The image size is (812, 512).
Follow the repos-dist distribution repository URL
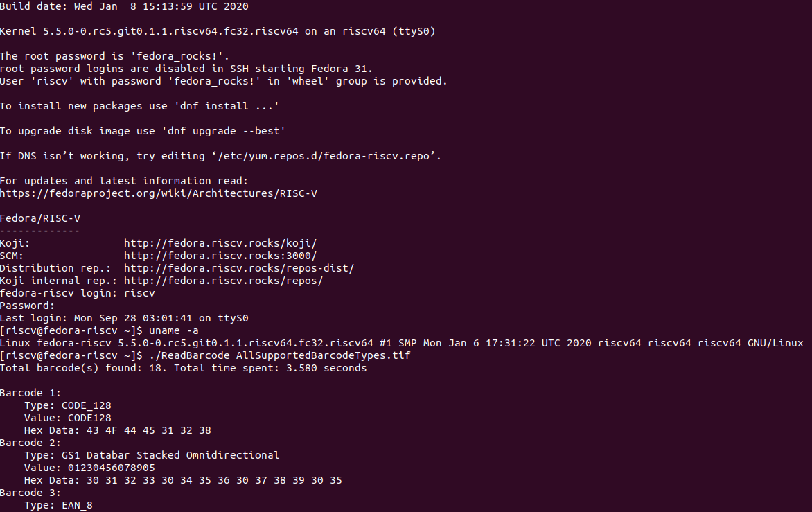tap(239, 268)
